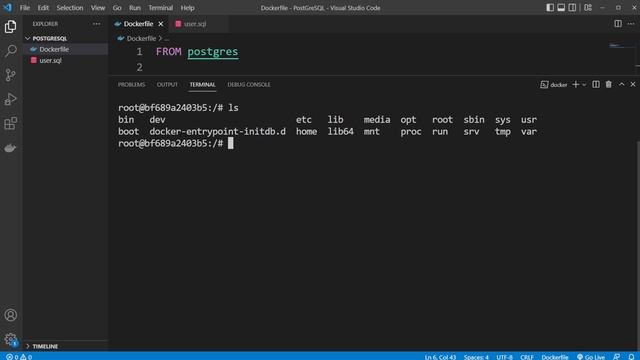Viewport: 640px width, 360px height.
Task: Open the Run menu
Action: click(x=135, y=8)
